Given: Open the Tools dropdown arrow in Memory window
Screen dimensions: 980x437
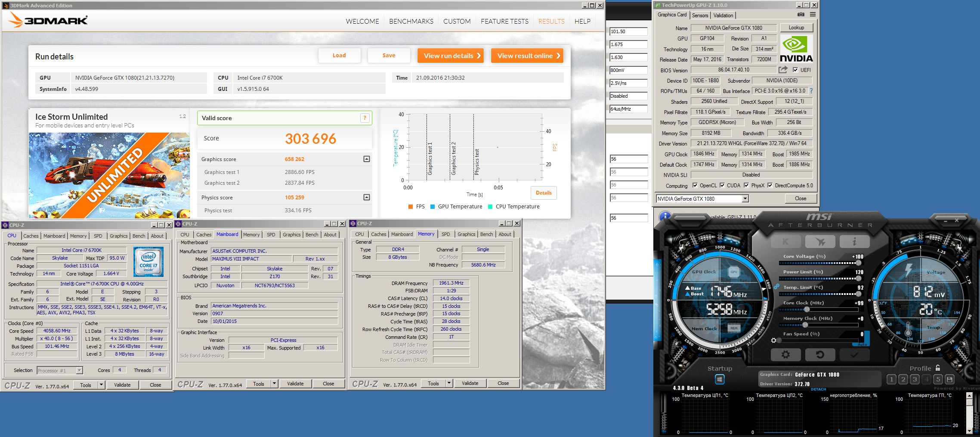Looking at the screenshot, I should point(449,383).
